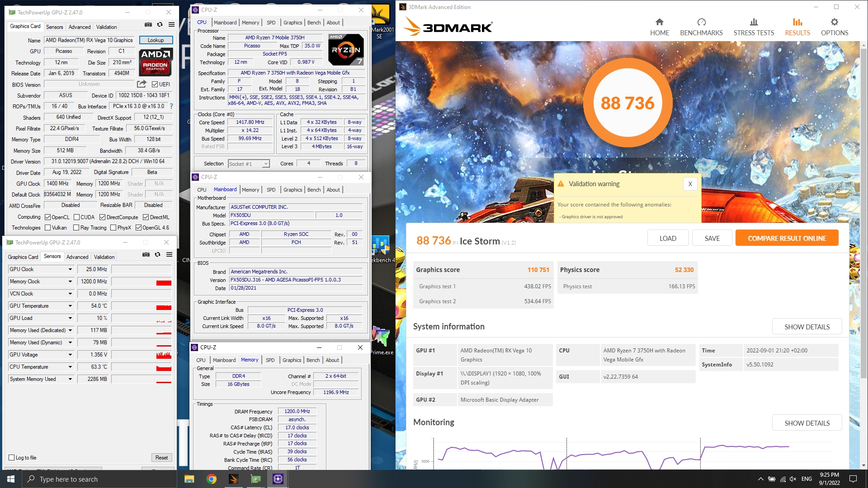
Task: Open Graphics tab in Mainboard CPU-Z window
Action: pos(293,190)
